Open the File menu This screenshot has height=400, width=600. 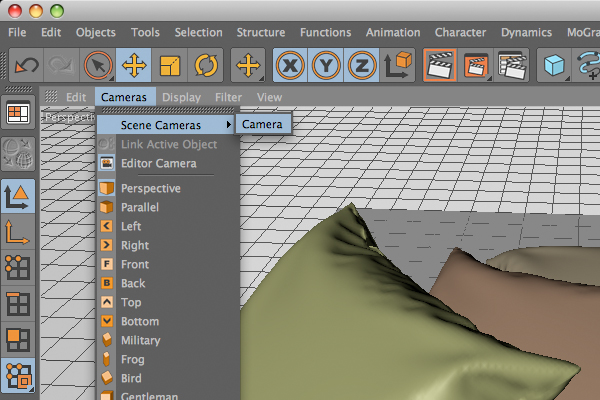coord(17,33)
